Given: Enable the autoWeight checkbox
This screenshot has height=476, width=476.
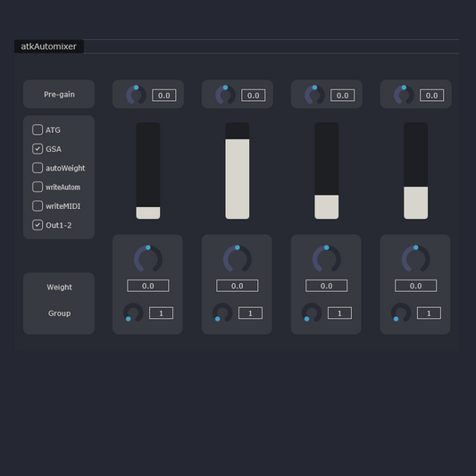Looking at the screenshot, I should [38, 168].
